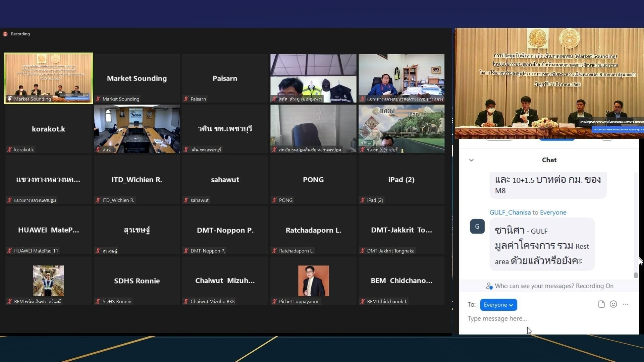This screenshot has width=644, height=362.
Task: Click the GULF_Chanisa sender name link
Action: click(x=510, y=212)
